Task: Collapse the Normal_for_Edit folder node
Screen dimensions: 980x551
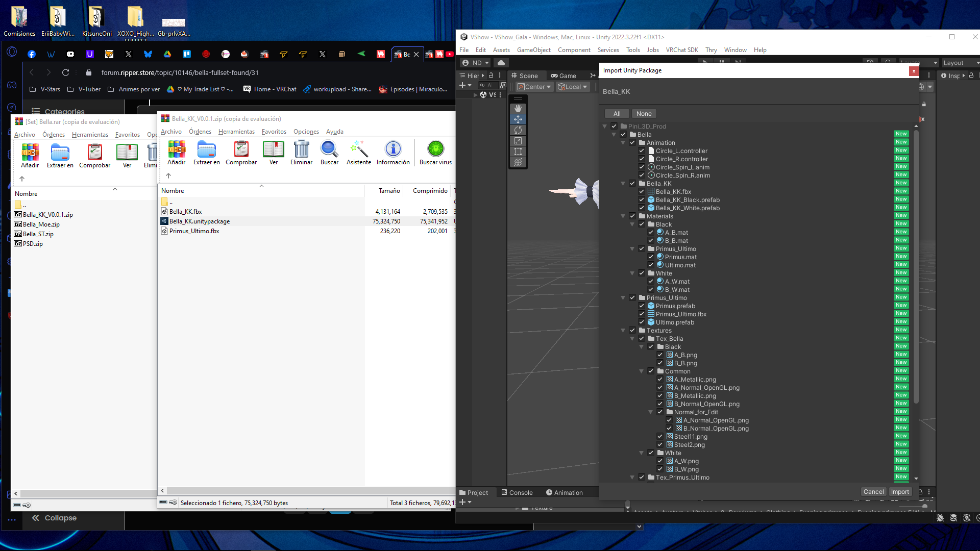Action: click(x=651, y=412)
